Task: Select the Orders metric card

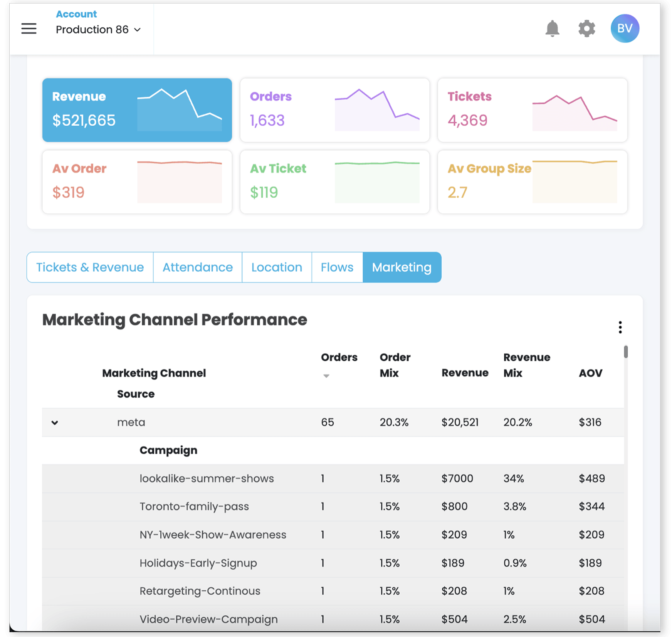Action: [334, 110]
